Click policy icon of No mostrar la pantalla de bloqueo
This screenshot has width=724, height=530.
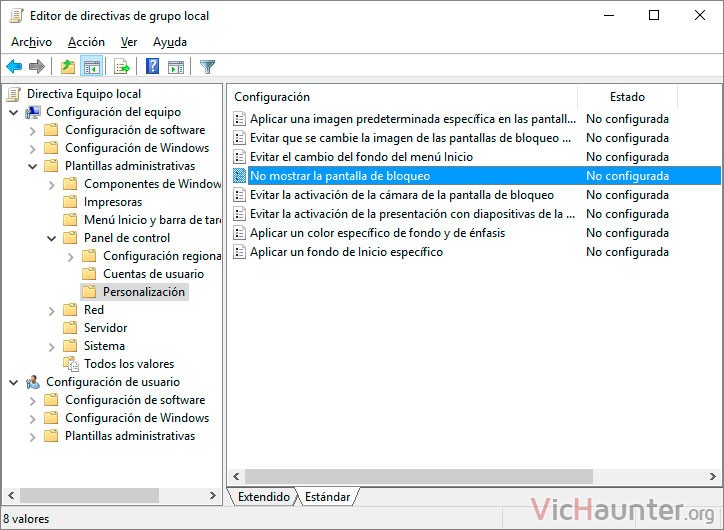point(239,176)
